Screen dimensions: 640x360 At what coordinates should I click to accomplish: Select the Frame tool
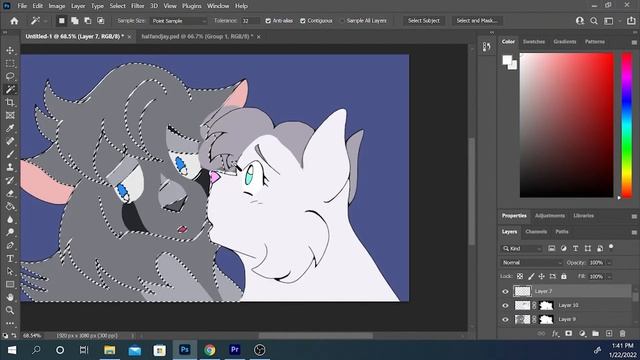10,116
